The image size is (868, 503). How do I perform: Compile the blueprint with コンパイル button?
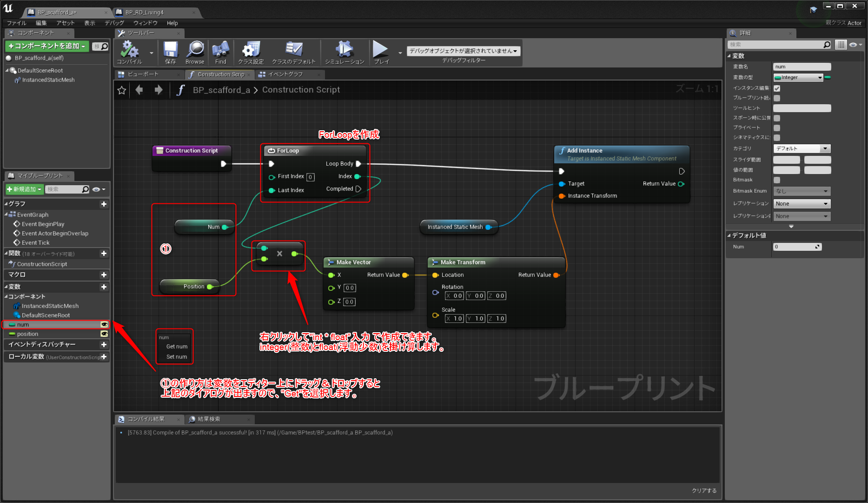129,52
